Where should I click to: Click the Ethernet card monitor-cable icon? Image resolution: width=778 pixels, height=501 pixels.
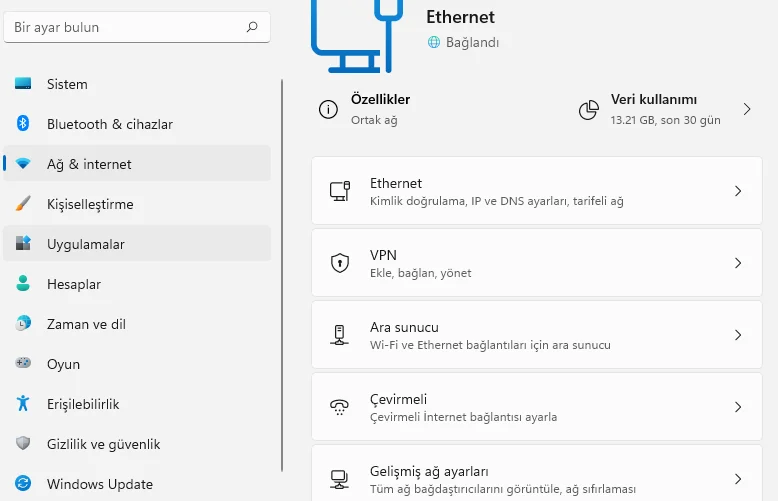340,191
